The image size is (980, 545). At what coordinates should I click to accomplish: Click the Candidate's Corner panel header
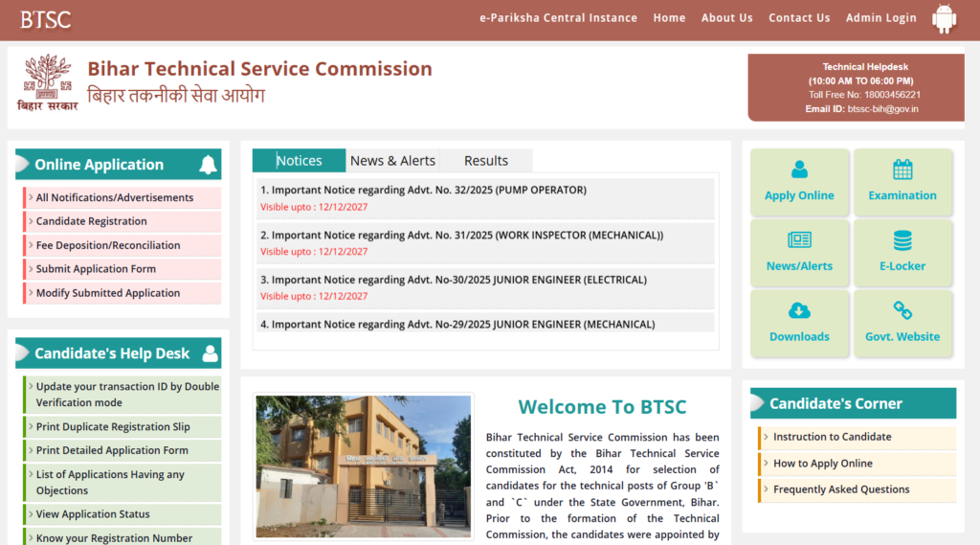point(853,403)
